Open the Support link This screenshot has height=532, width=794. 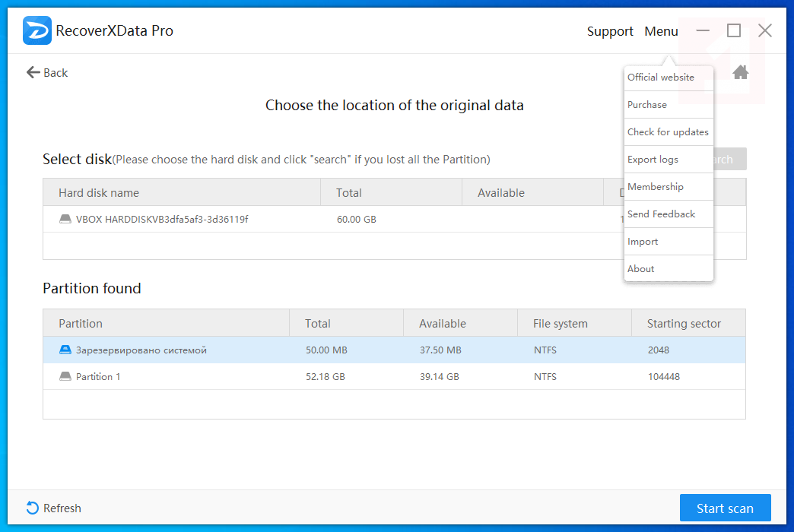[x=610, y=31]
